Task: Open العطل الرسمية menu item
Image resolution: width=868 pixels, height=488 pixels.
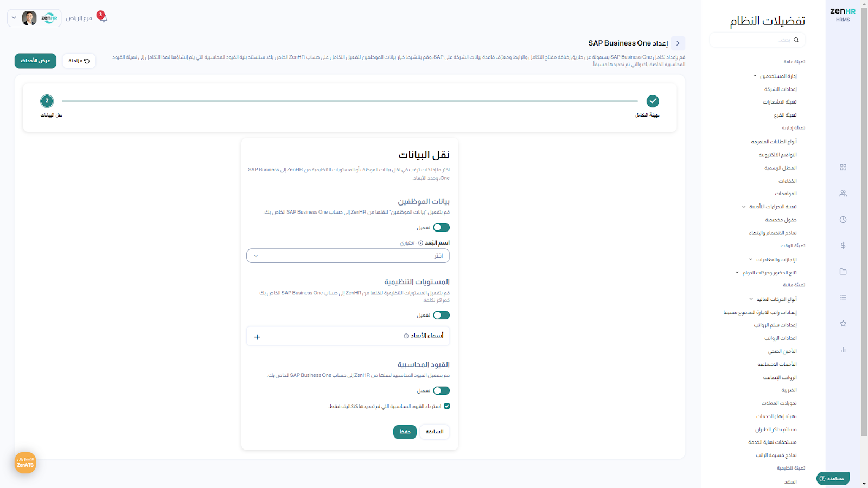Action: [781, 168]
